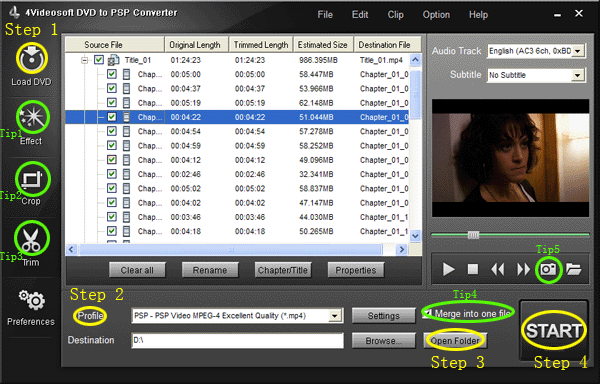Uncheck the selected 00:04:22 chapter checkbox
This screenshot has height=384, width=600.
[112, 117]
